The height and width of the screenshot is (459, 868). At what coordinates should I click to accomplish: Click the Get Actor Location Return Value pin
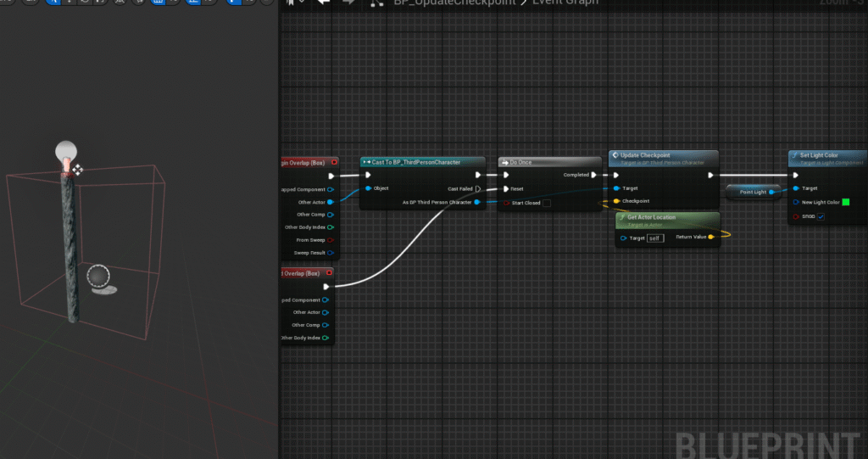[x=710, y=238]
